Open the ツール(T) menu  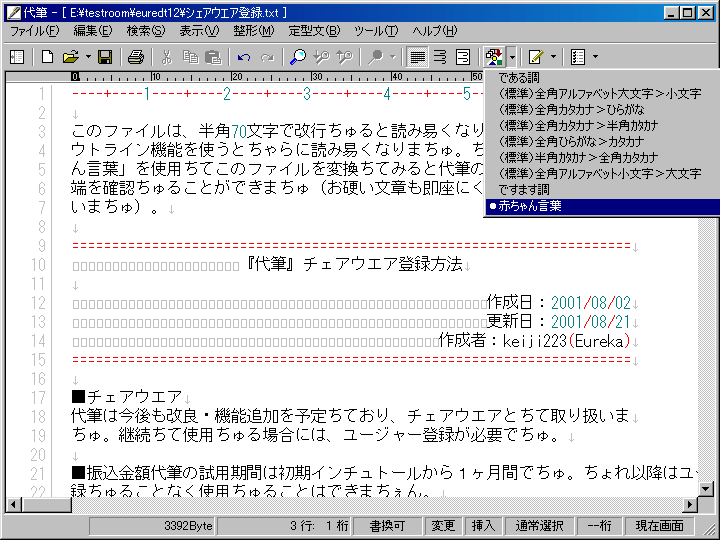pos(376,31)
